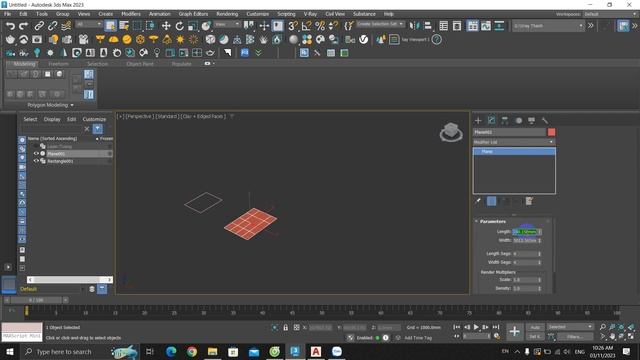This screenshot has width=640, height=360.
Task: Open the selection filter All dropdown
Action: (x=89, y=24)
